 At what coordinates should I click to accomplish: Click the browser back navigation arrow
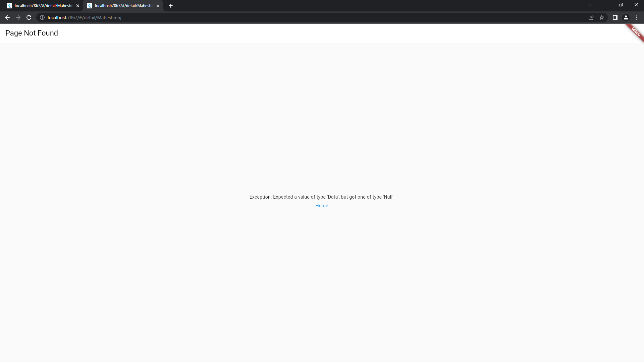pyautogui.click(x=7, y=17)
